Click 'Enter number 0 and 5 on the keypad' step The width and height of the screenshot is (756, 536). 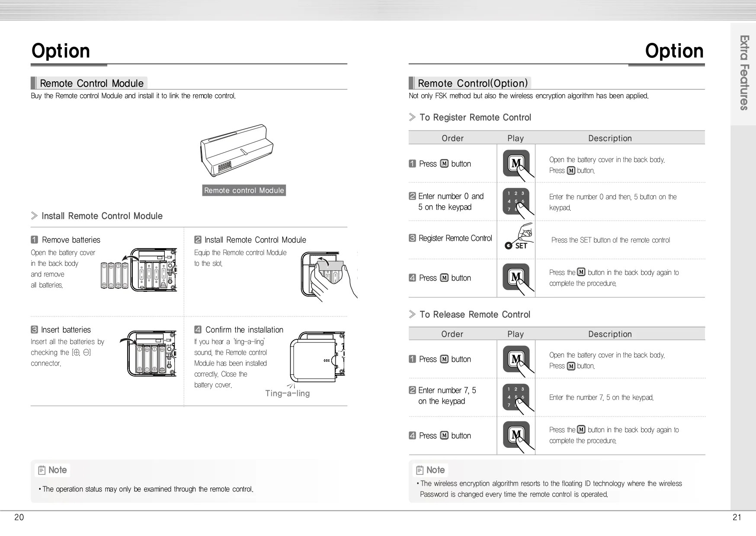point(451,202)
